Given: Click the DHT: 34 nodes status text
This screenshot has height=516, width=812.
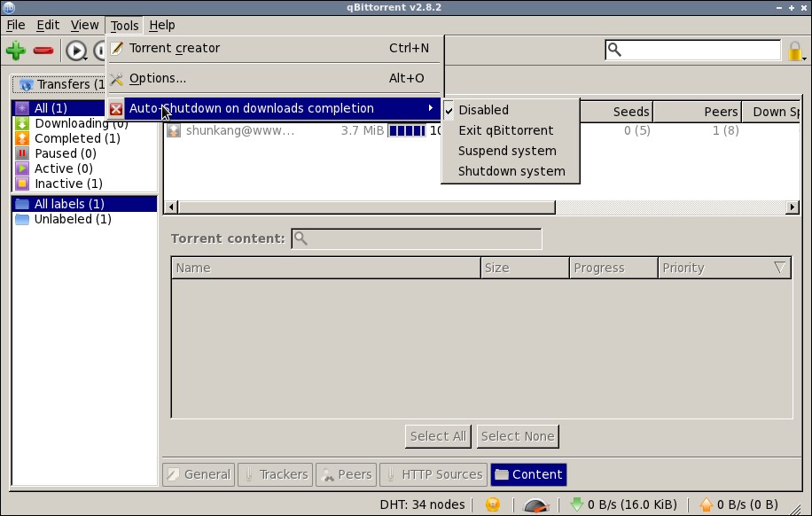Looking at the screenshot, I should pyautogui.click(x=422, y=504).
